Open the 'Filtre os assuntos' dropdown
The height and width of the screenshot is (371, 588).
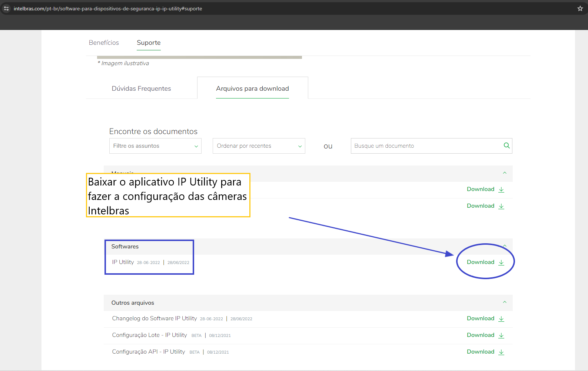(x=155, y=146)
